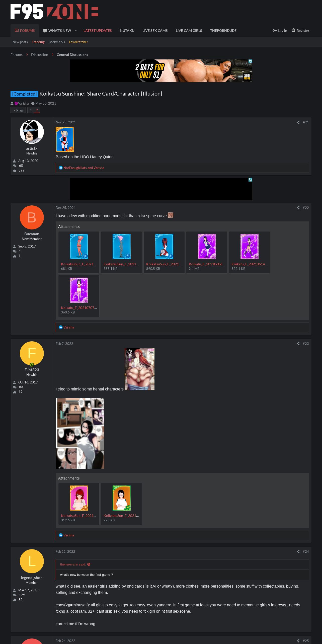Go to Forums breadcrumb

click(x=17, y=55)
